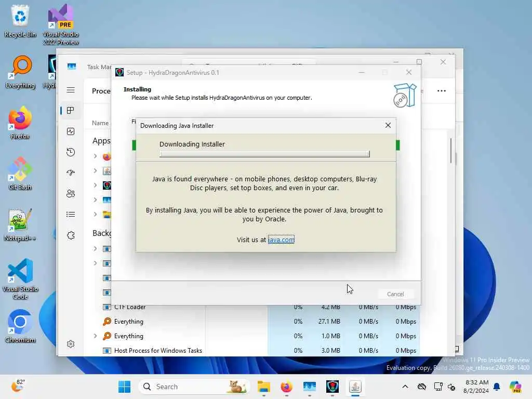Image resolution: width=532 pixels, height=399 pixels.
Task: Expand Firefox process group in Task Manager
Action: (x=96, y=156)
